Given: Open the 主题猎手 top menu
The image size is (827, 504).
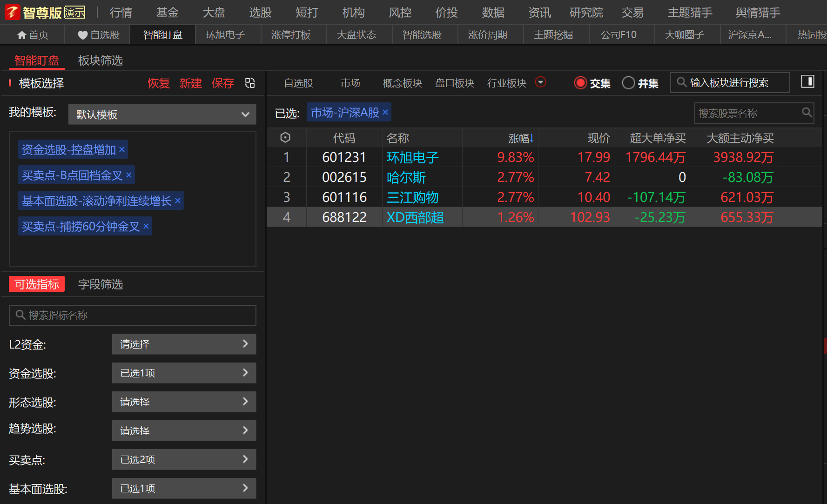Looking at the screenshot, I should point(690,13).
